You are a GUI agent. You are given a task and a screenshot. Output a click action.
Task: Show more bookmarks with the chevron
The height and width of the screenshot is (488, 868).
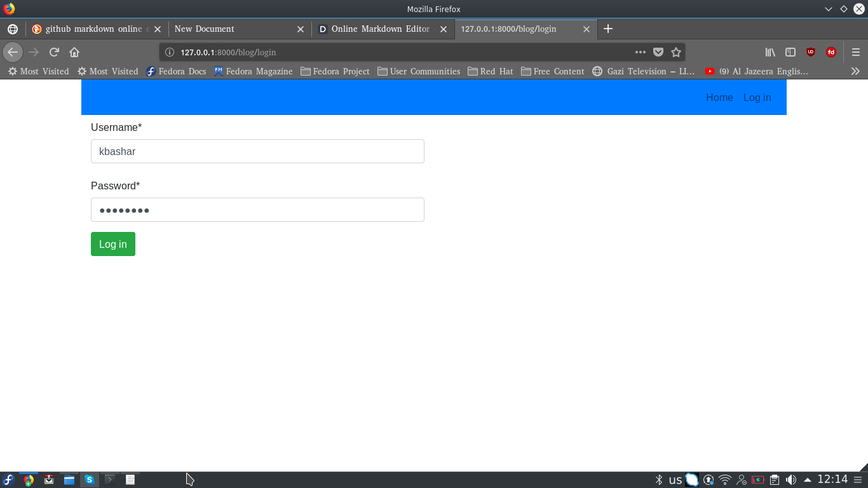(855, 71)
